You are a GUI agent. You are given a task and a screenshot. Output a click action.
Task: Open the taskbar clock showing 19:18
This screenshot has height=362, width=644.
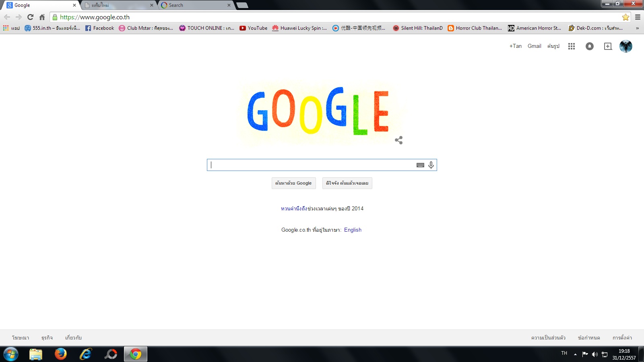[624, 354]
